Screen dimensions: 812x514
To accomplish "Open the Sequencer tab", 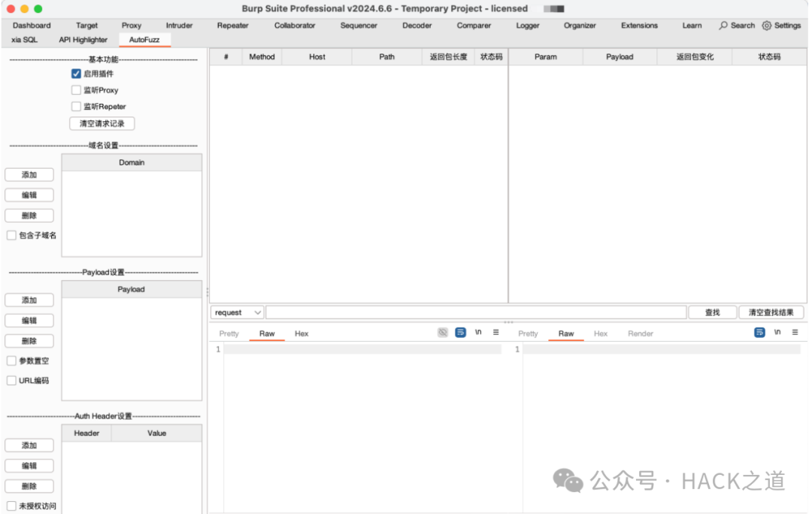I will [x=359, y=26].
